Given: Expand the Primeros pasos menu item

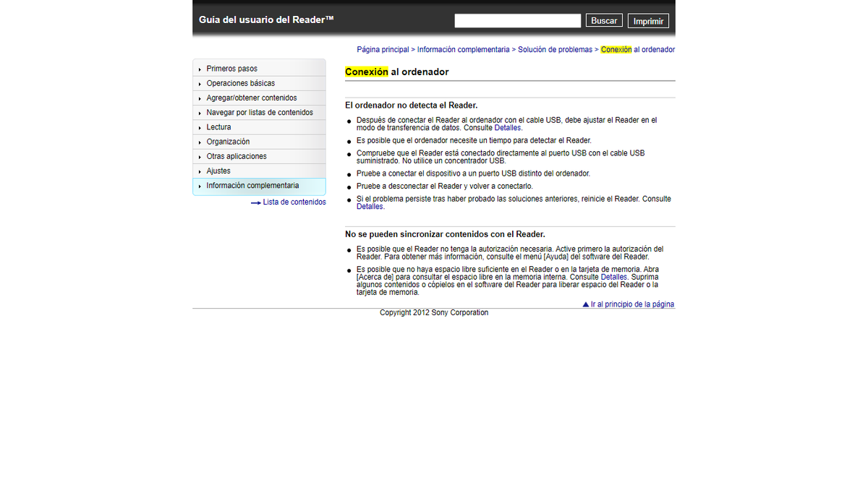Looking at the screenshot, I should (231, 69).
